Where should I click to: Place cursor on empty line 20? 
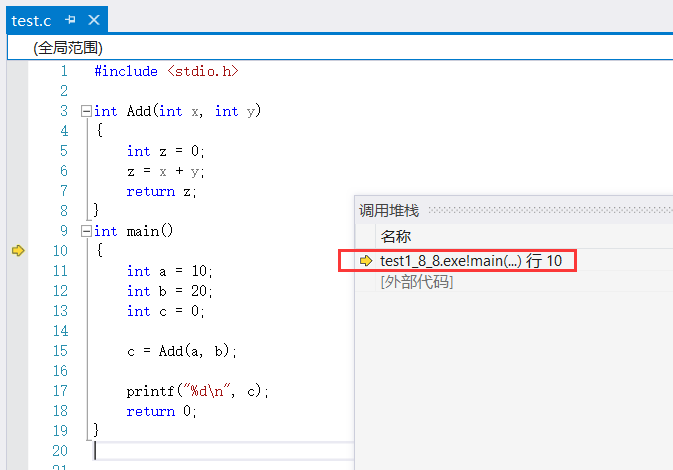[x=223, y=451]
